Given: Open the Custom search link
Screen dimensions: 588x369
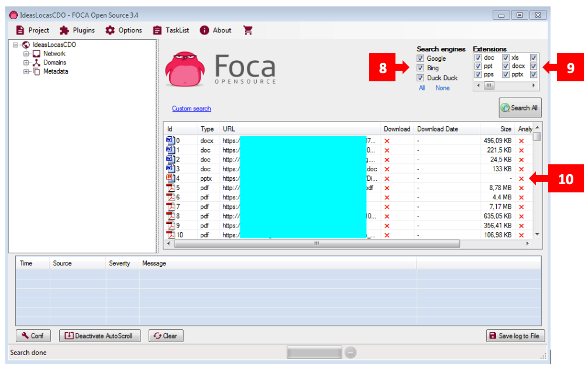Looking at the screenshot, I should coord(191,108).
